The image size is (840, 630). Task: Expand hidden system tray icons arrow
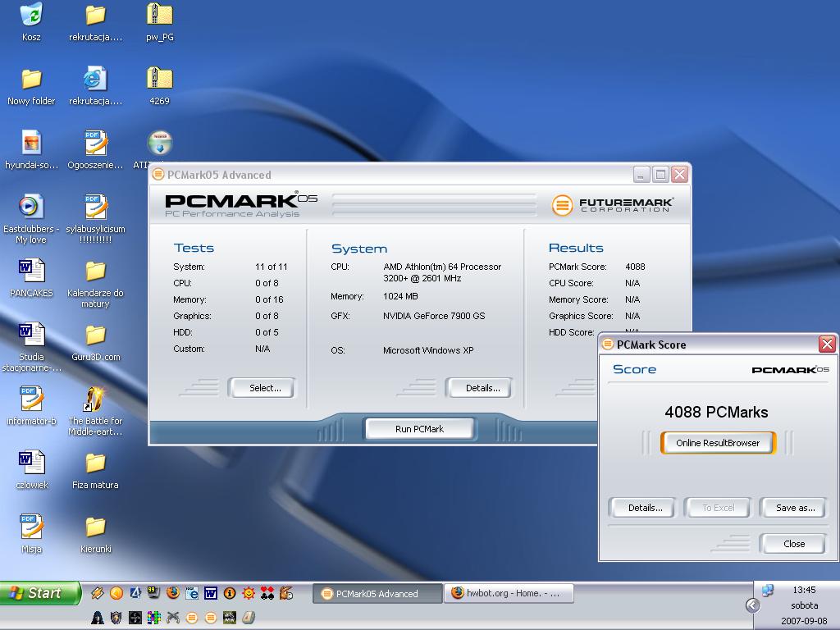(x=753, y=605)
